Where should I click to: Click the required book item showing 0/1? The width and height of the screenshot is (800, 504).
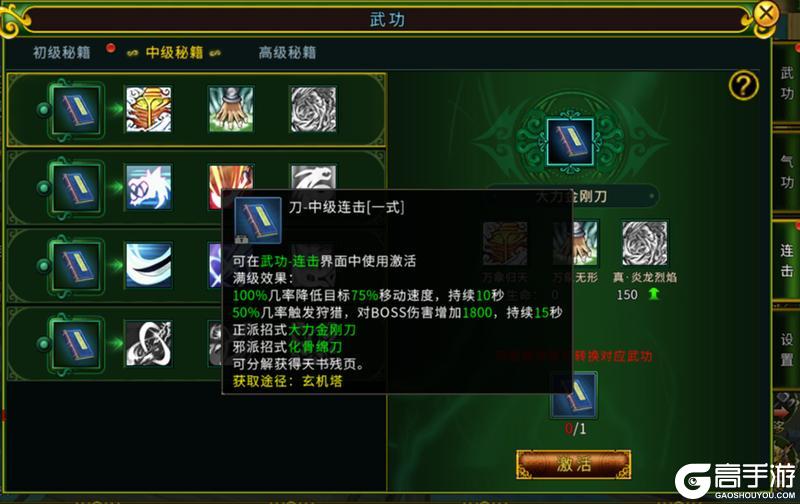click(x=574, y=395)
